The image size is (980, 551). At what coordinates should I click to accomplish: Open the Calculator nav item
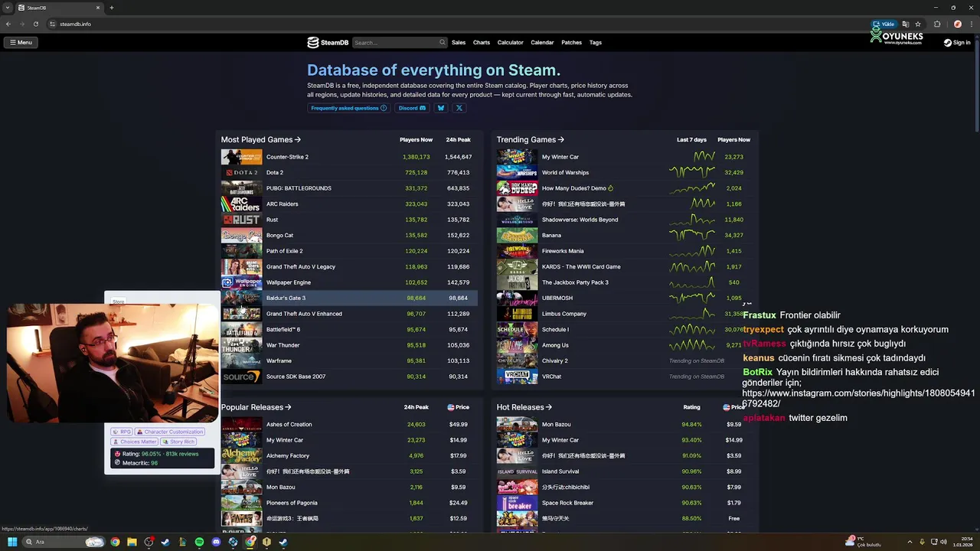pyautogui.click(x=511, y=43)
